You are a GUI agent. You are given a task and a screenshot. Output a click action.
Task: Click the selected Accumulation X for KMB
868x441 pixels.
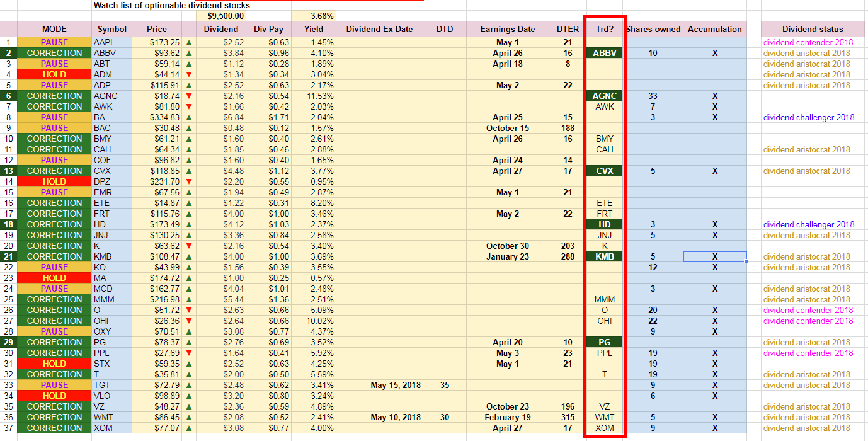[x=715, y=256]
